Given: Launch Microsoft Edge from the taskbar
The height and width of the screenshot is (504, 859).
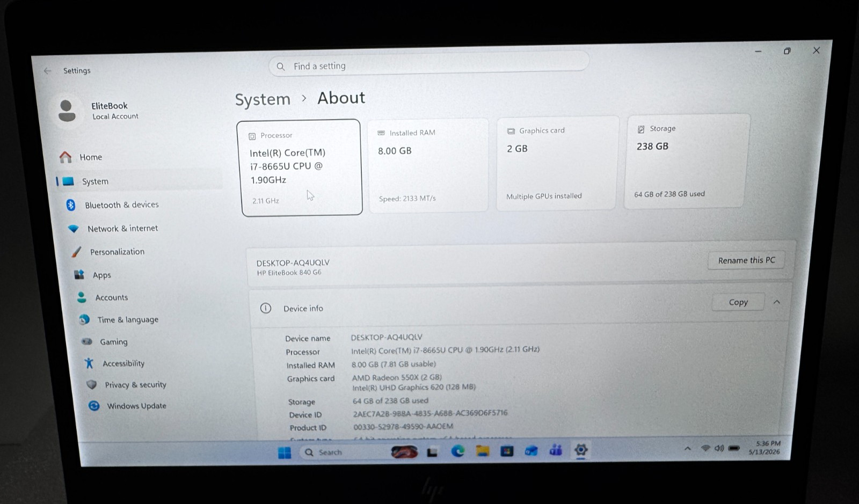Looking at the screenshot, I should [x=457, y=451].
